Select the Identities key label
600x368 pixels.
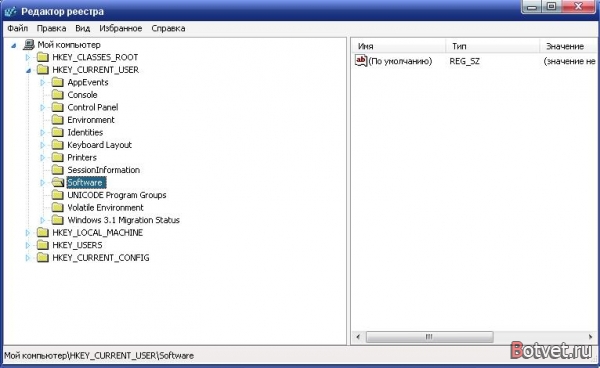[85, 132]
